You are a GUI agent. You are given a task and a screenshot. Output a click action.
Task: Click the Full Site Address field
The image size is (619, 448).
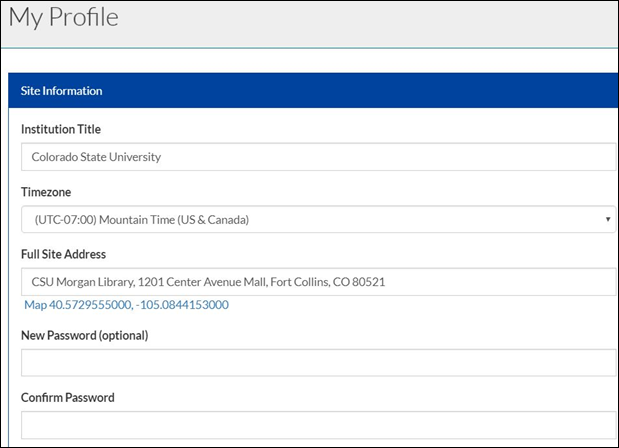[318, 282]
